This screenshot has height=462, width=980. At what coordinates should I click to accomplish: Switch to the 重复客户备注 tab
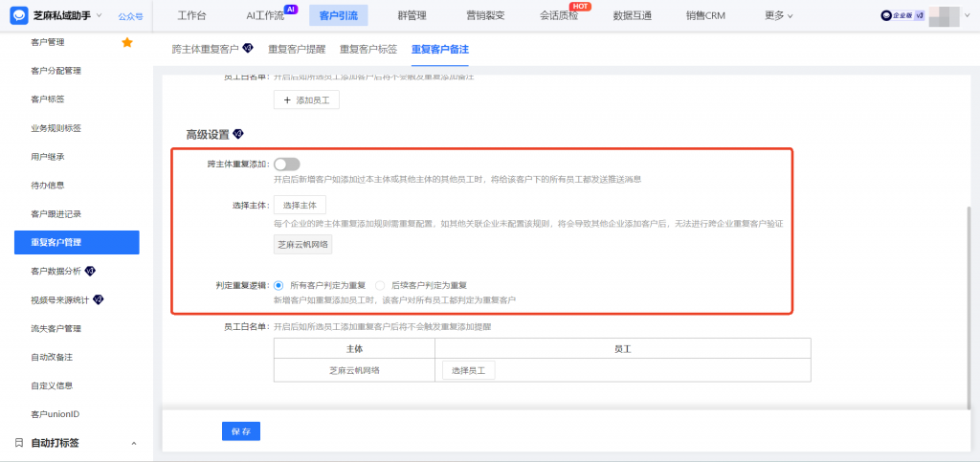(440, 50)
